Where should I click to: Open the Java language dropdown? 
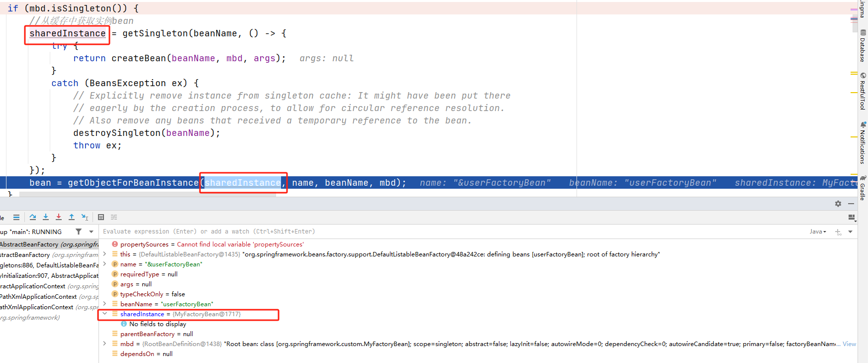point(818,232)
